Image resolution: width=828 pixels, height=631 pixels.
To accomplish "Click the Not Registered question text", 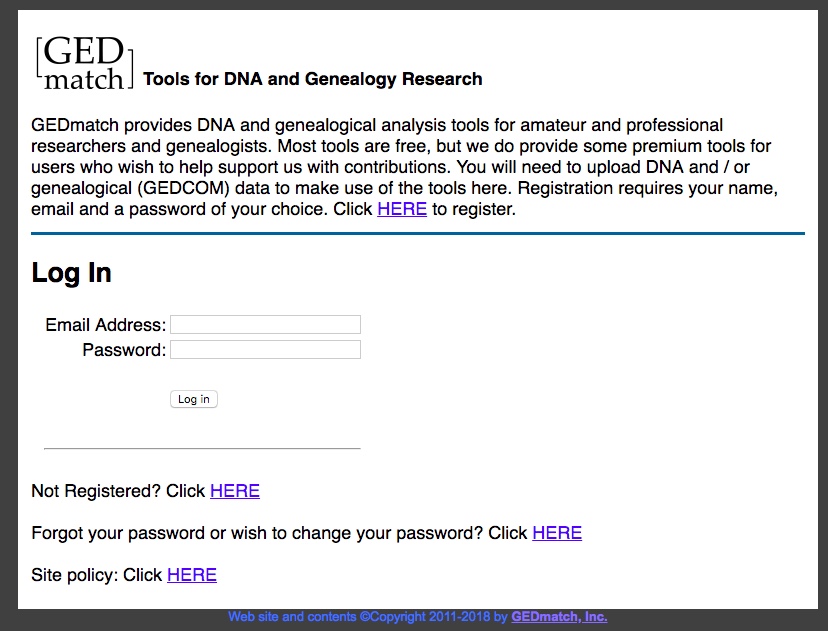I will pos(118,491).
